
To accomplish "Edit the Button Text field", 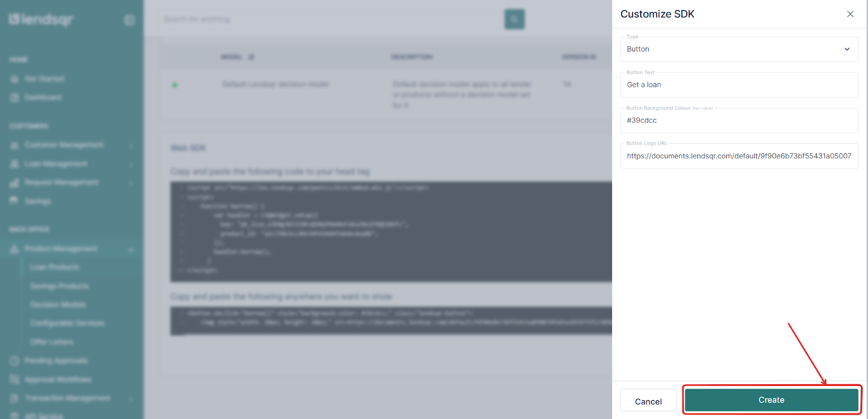I will 739,85.
